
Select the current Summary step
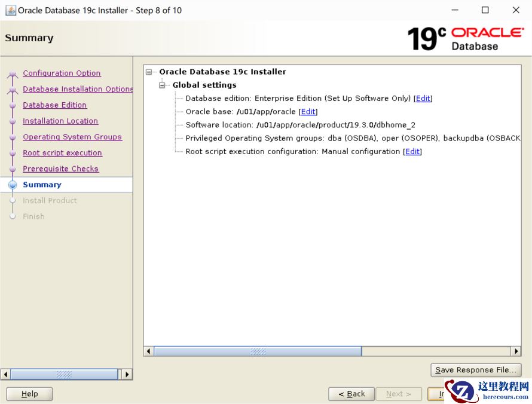(x=42, y=185)
